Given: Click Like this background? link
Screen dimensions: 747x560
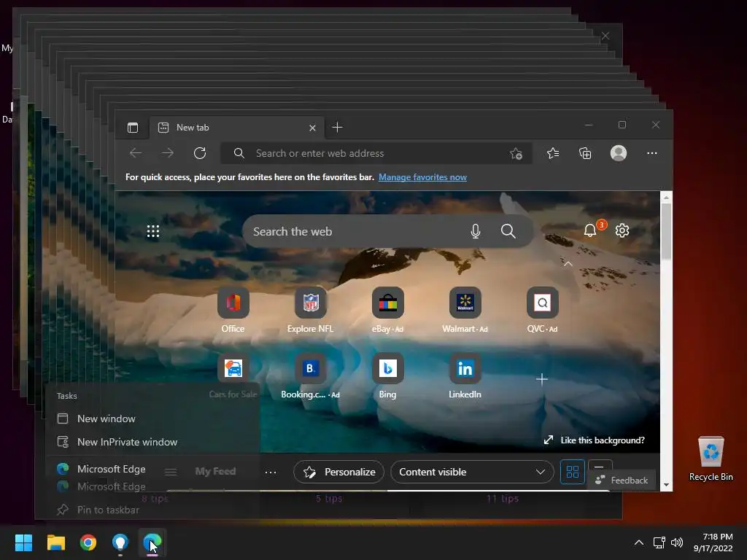Looking at the screenshot, I should coord(595,440).
